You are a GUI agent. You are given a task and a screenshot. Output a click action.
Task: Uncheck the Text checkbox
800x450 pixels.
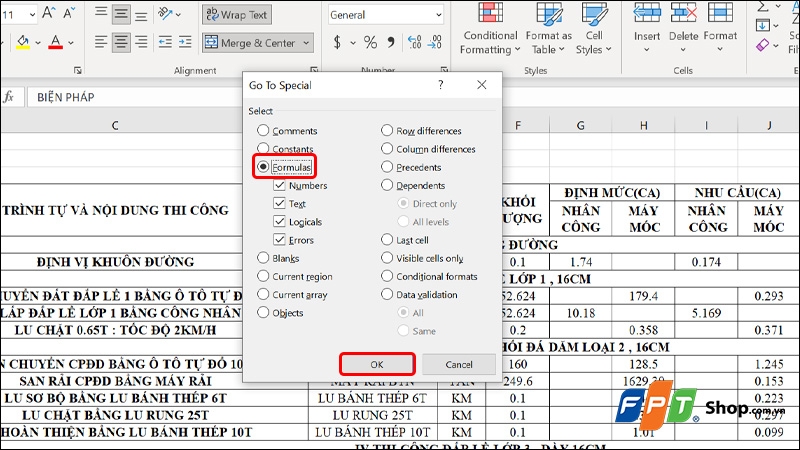279,203
